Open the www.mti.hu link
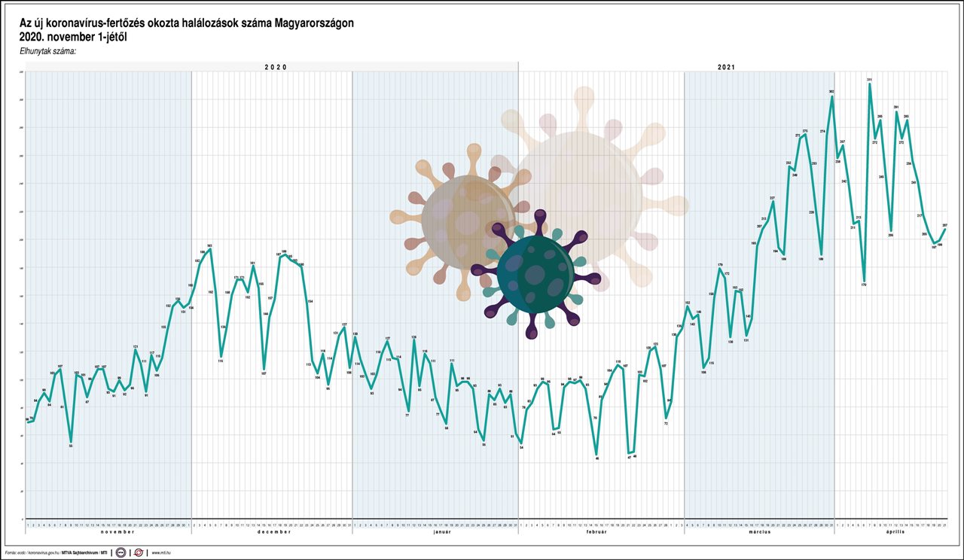The width and height of the screenshot is (964, 560). click(161, 552)
